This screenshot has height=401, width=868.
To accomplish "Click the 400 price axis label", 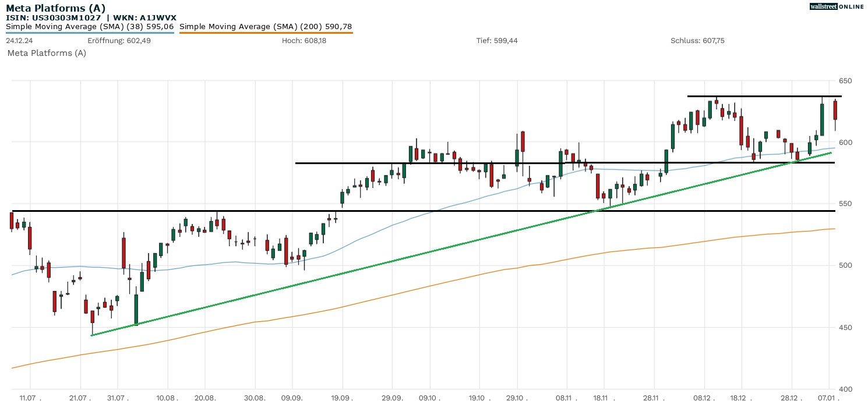I will [845, 389].
